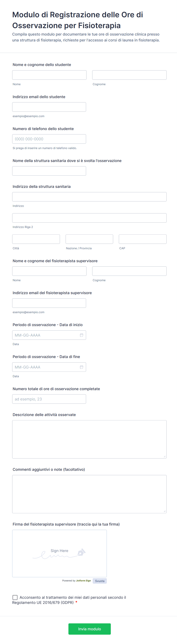Image resolution: width=177 pixels, height=644 pixels.
Task: Click the Sign Here signature pad
Action: click(59, 553)
